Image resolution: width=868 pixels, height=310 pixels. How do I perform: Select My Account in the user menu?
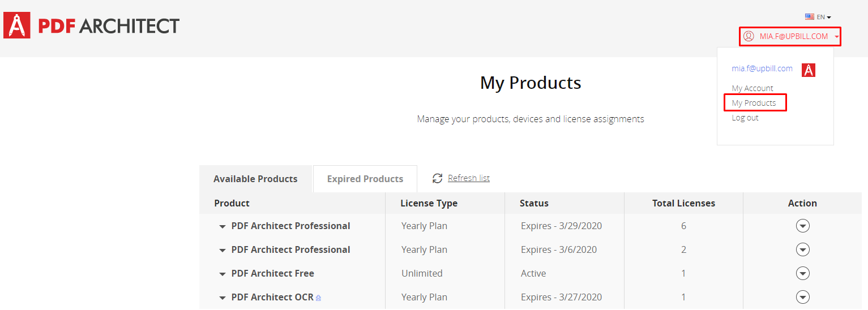tap(752, 88)
